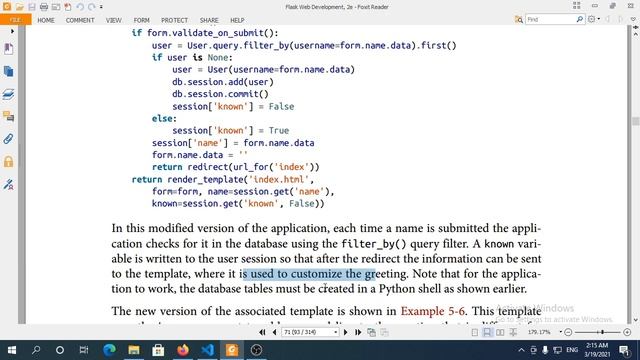Expand the search settings dropdown arrow
This screenshot has height=360, width=640.
(599, 19)
